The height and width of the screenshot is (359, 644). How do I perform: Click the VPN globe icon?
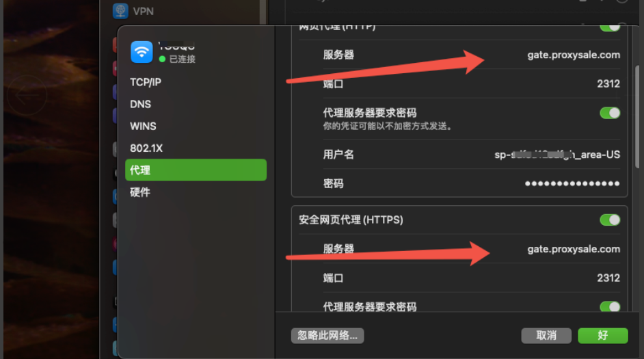point(120,11)
